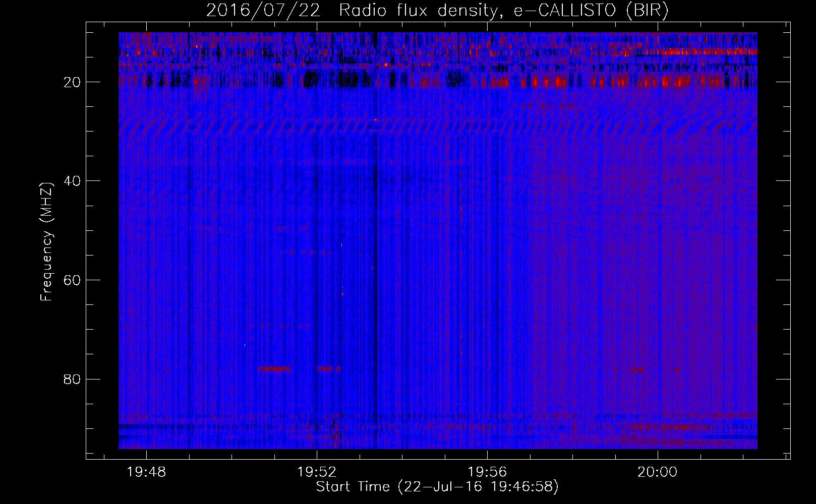Click the 20 MHz frequency tick label
The width and height of the screenshot is (816, 504).
click(x=73, y=82)
